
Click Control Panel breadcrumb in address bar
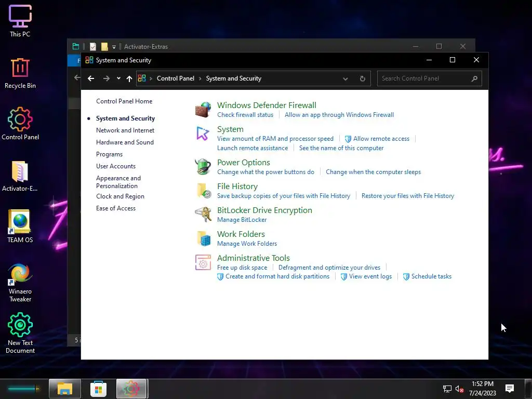(x=176, y=78)
